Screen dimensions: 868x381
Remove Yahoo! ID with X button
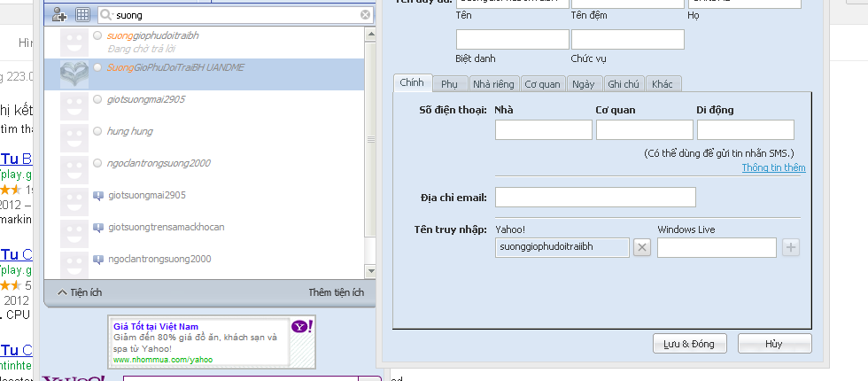click(x=641, y=247)
